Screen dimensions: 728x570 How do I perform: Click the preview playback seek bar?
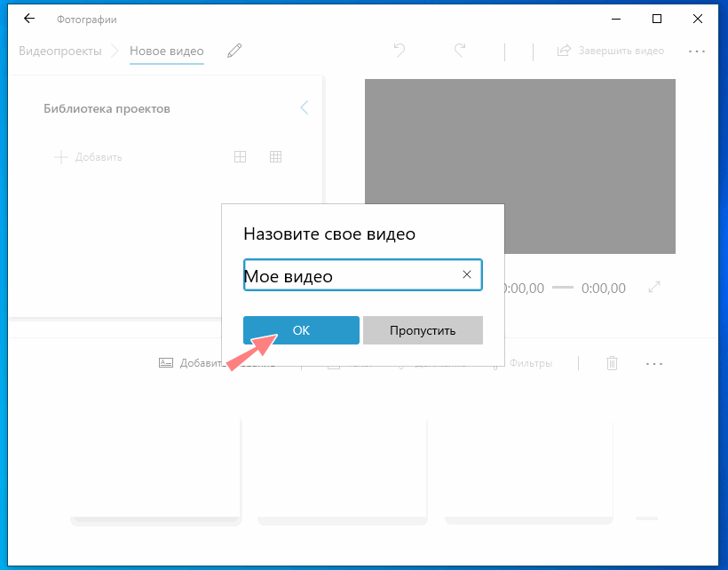coord(563,288)
